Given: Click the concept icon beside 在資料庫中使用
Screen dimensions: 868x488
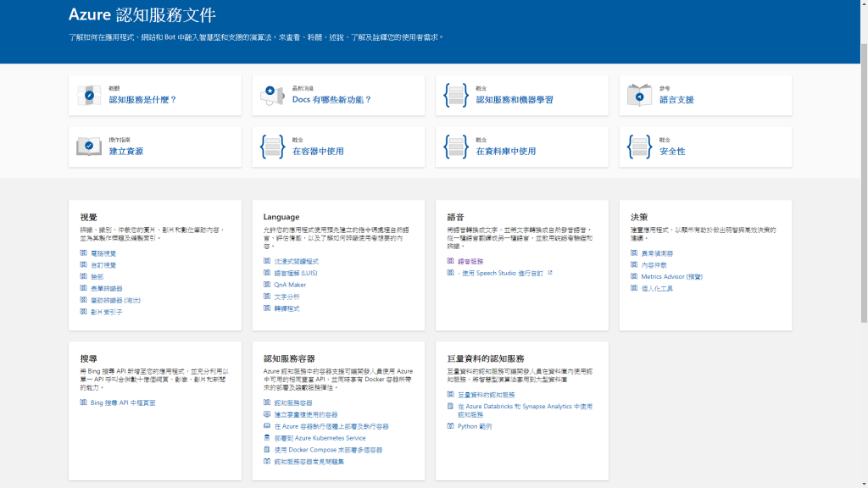Looking at the screenshot, I should pyautogui.click(x=455, y=147).
